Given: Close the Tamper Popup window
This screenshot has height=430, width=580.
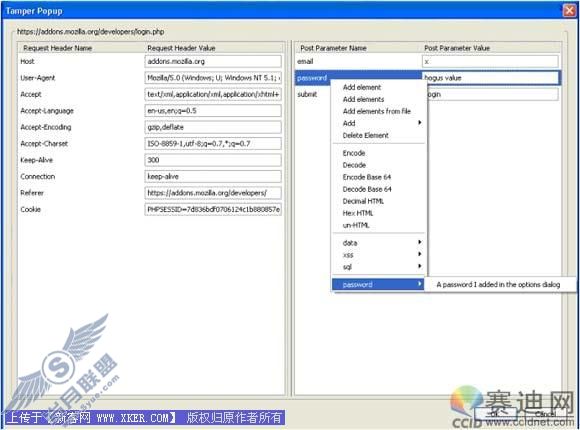Looking at the screenshot, I should pos(570,10).
